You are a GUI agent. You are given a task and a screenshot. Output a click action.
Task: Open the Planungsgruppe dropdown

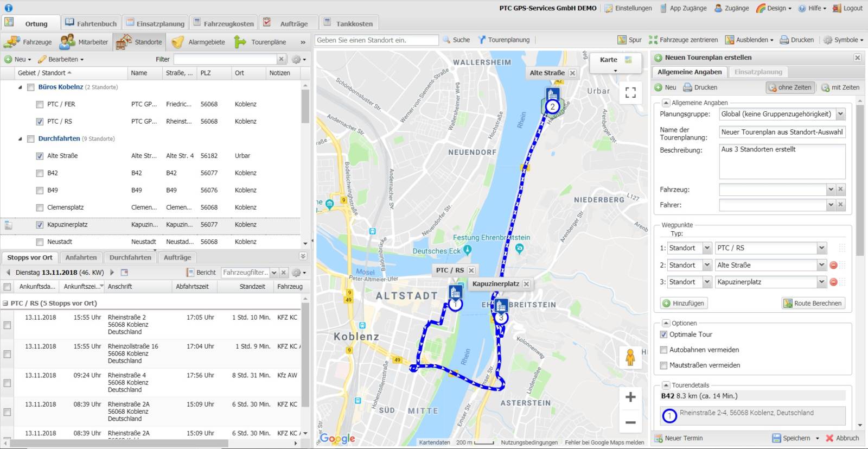click(x=840, y=114)
